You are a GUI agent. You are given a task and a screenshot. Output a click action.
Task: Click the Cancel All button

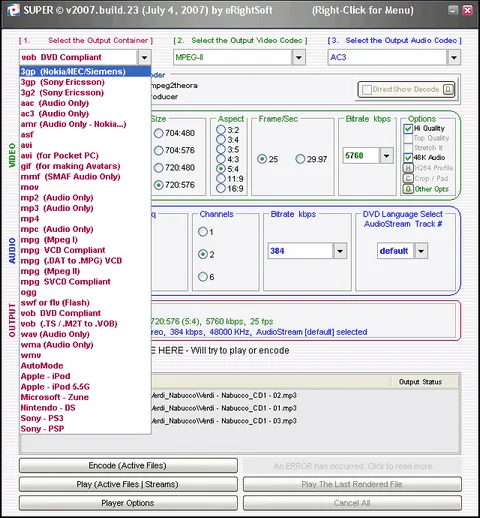click(352, 503)
